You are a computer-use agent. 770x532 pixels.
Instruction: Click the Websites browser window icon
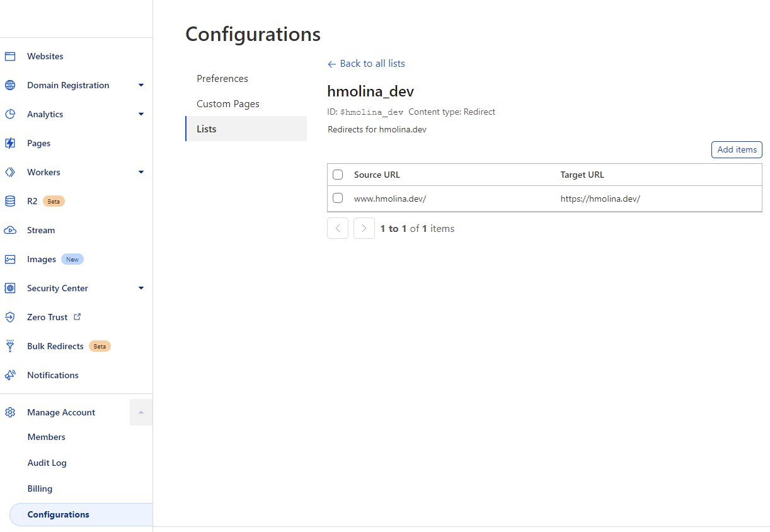[10, 56]
